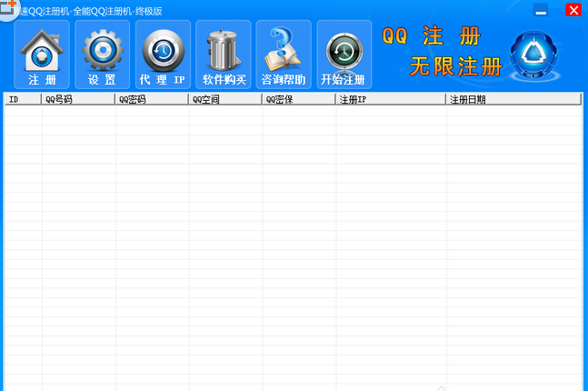Click the QQ号码 column header
588x391 pixels.
coord(78,99)
